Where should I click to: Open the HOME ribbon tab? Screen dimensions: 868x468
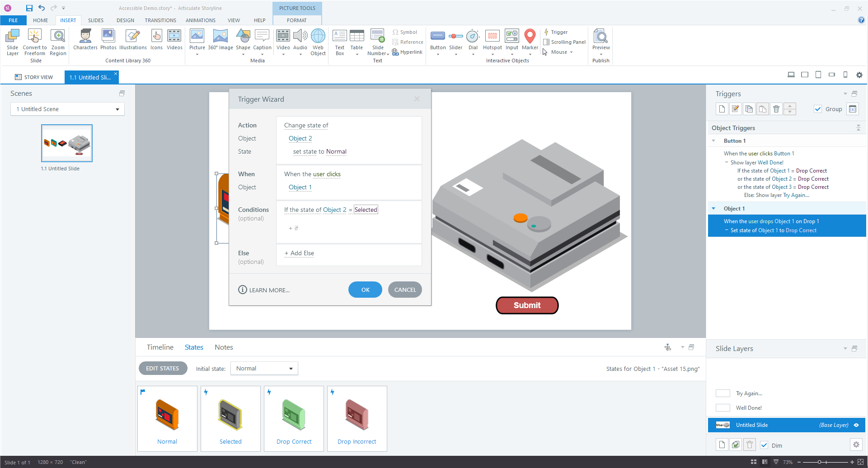pos(40,20)
